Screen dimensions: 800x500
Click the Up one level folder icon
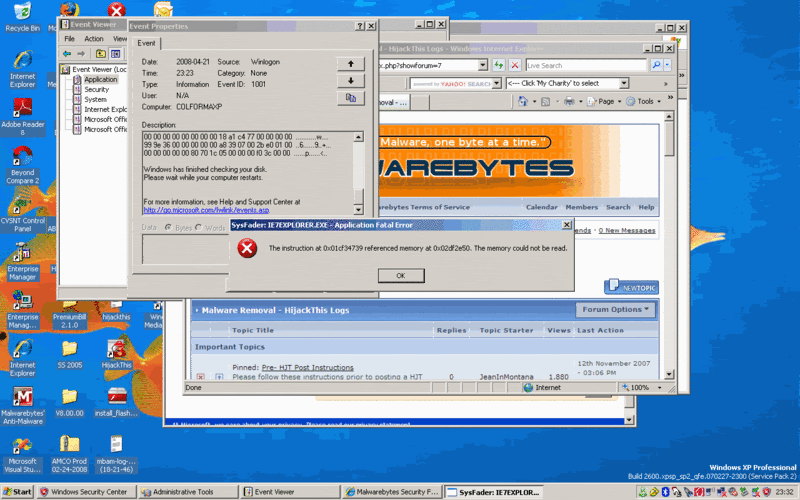coord(101,54)
